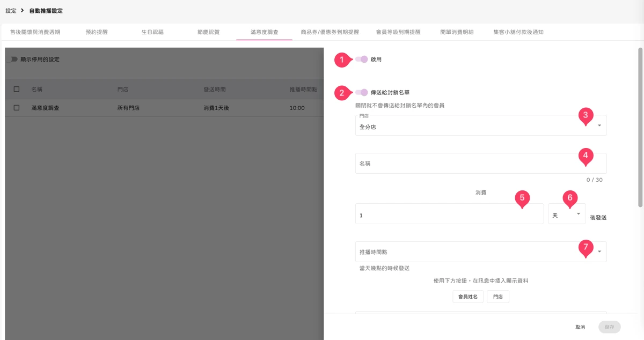Toggle the 啟用 switch
Viewport: 644px width, 340px height.
point(362,60)
